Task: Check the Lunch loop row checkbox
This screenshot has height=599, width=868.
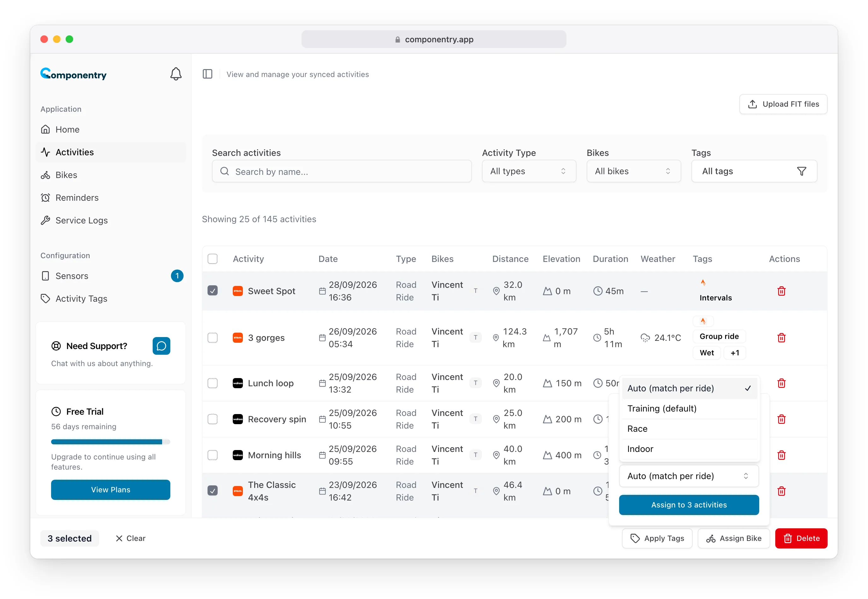Action: (x=213, y=383)
